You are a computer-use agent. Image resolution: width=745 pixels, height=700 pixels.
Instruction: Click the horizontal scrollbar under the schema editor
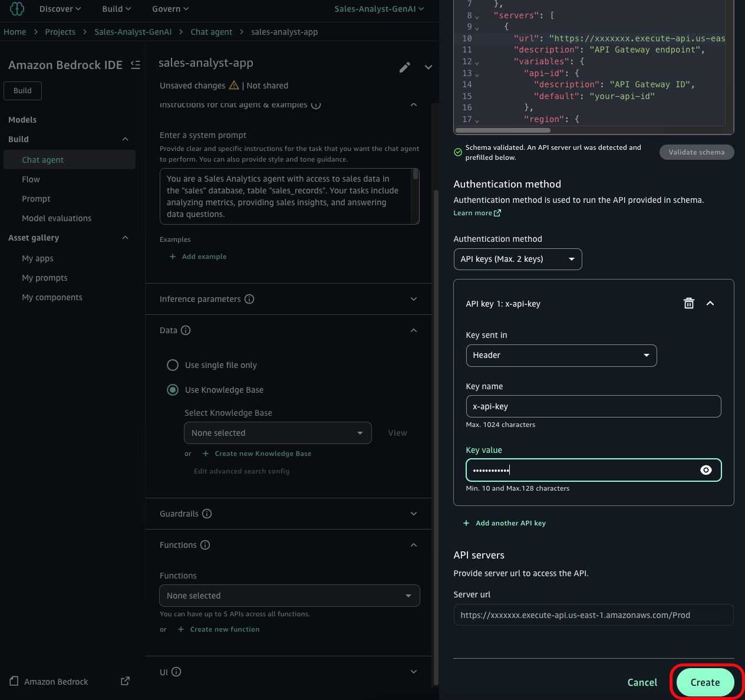click(503, 130)
